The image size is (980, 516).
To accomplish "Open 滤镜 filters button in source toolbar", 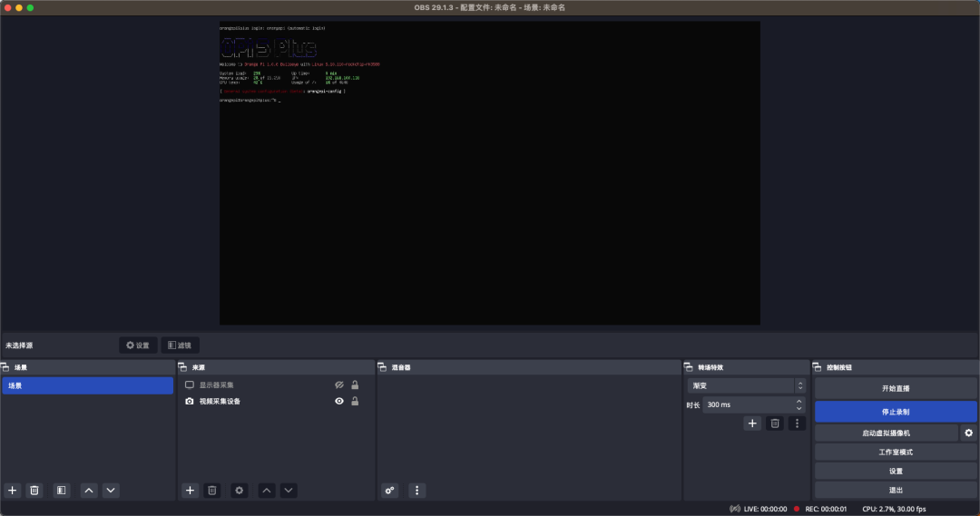I will click(x=180, y=345).
